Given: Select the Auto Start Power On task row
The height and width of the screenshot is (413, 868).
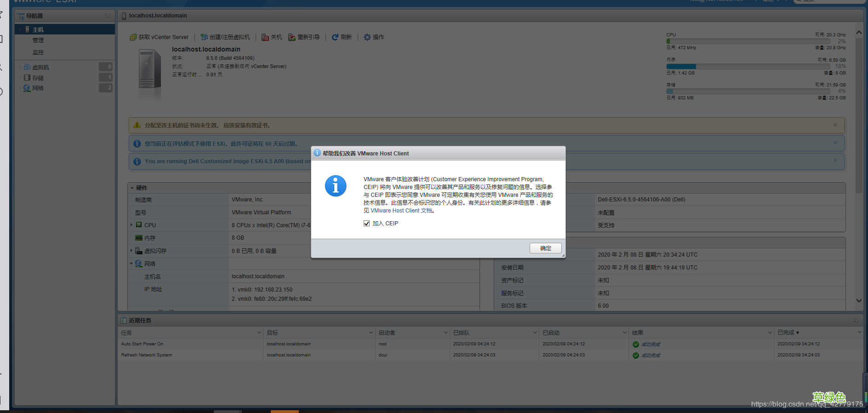Looking at the screenshot, I should tap(490, 344).
